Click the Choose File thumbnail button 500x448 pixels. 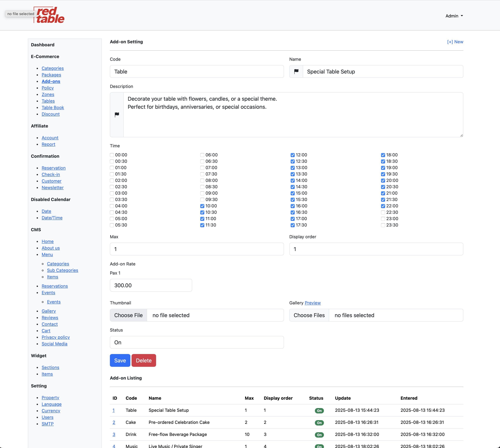128,315
